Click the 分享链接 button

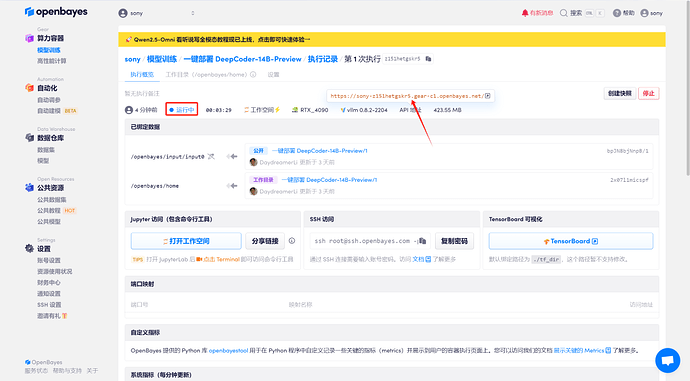tap(265, 241)
